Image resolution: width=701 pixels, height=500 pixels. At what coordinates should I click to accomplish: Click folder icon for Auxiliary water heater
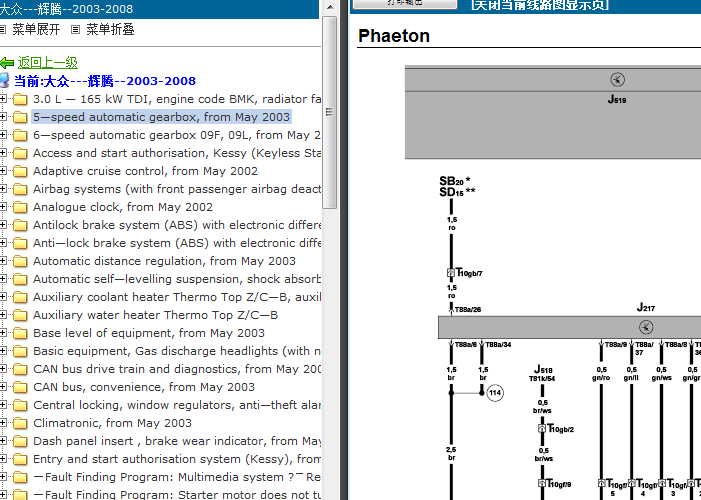pyautogui.click(x=20, y=315)
